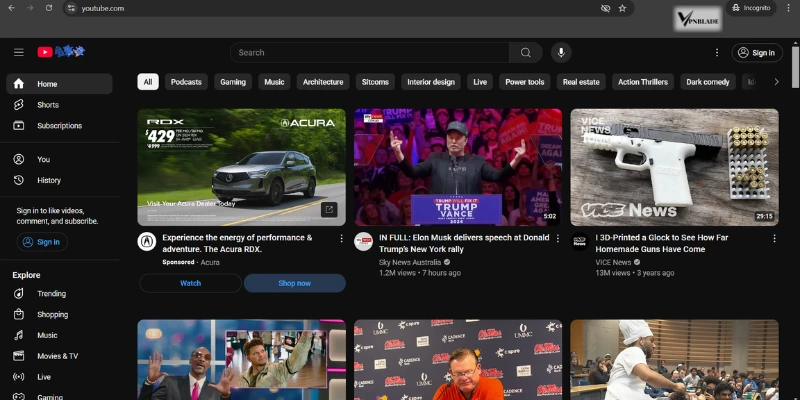Select the Live filter chip

pyautogui.click(x=480, y=82)
